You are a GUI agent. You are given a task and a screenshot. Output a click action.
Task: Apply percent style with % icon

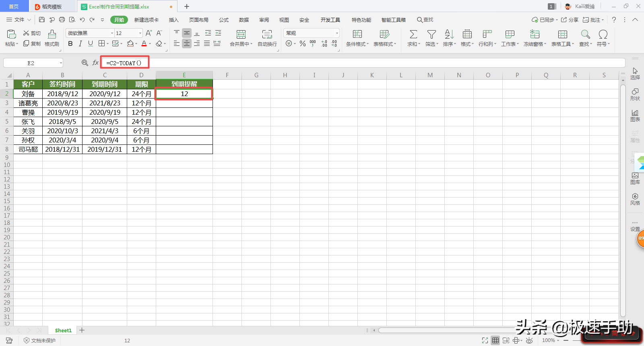(x=303, y=43)
